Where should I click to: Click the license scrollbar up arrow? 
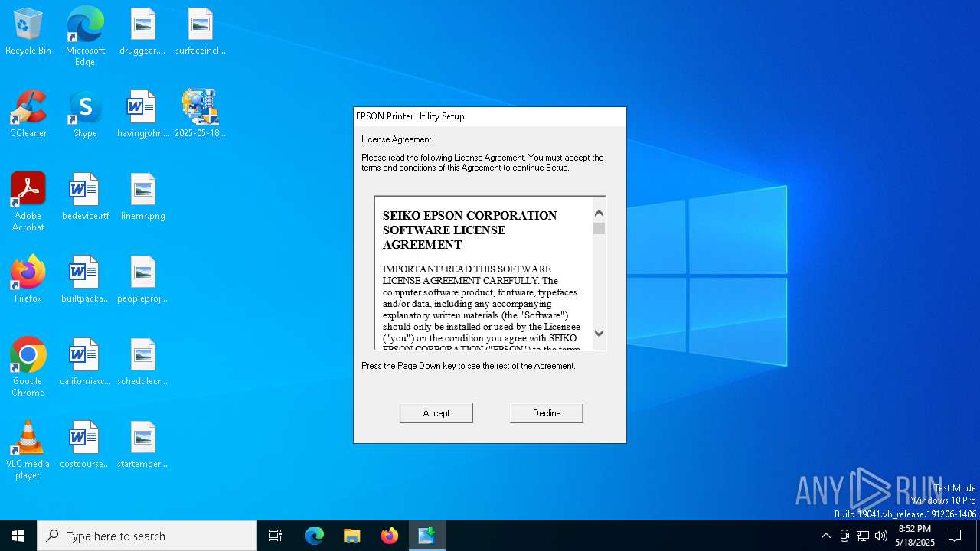[x=599, y=214]
